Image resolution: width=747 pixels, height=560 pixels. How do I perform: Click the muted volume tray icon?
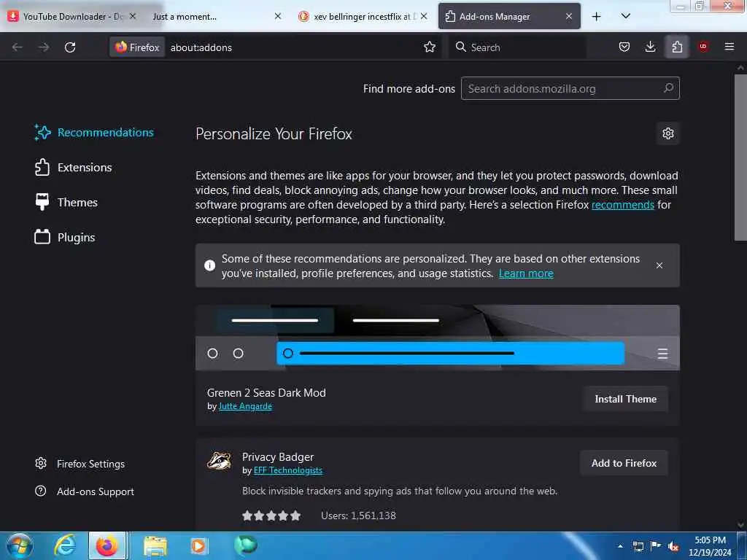click(673, 546)
